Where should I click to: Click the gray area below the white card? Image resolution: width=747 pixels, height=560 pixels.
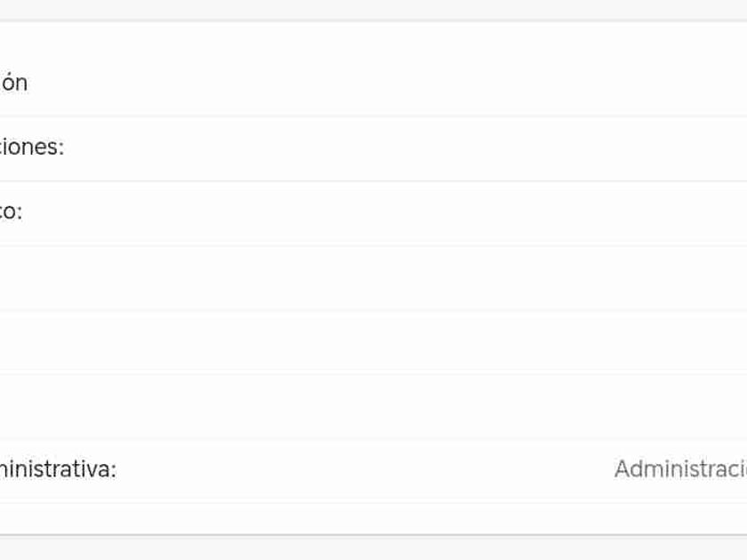coord(373,548)
